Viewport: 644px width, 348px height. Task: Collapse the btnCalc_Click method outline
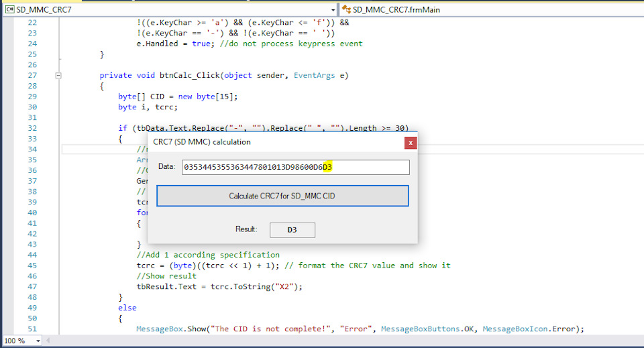click(58, 76)
